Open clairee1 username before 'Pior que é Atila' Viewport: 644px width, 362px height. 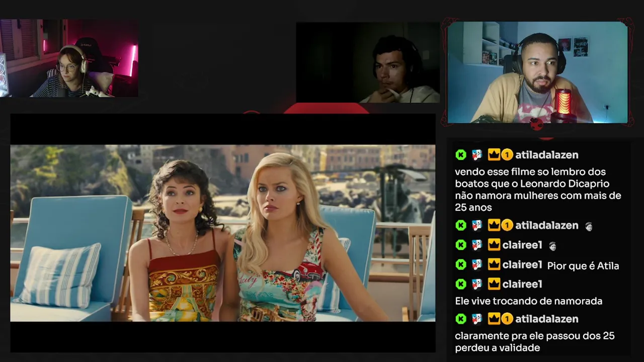coord(522,264)
